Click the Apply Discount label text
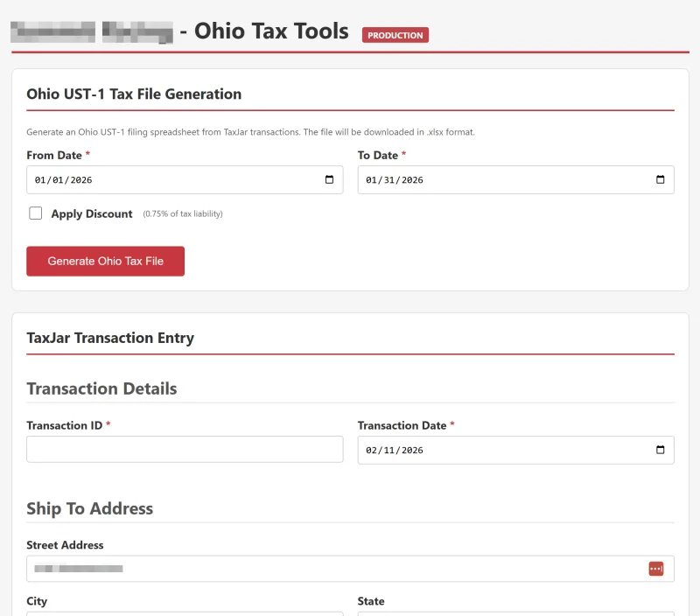 92,213
